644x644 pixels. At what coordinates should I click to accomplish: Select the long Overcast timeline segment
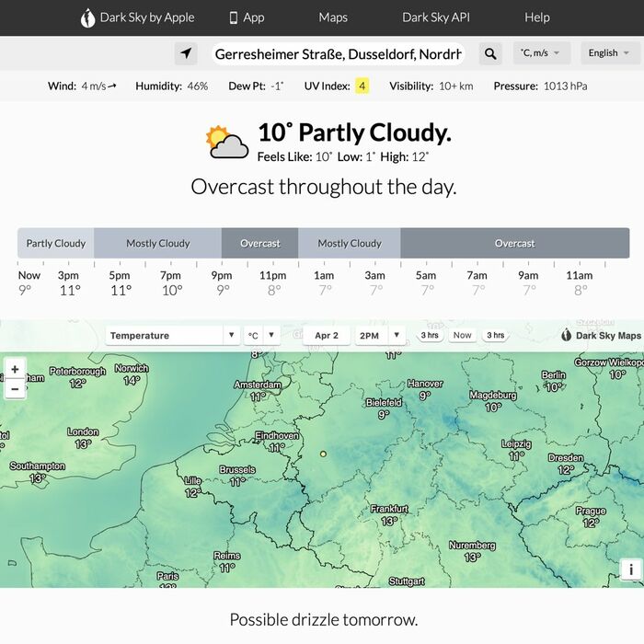coord(514,243)
